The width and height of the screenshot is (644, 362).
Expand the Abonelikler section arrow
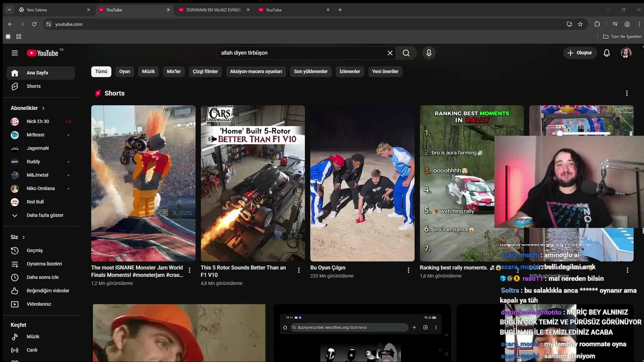[43, 108]
